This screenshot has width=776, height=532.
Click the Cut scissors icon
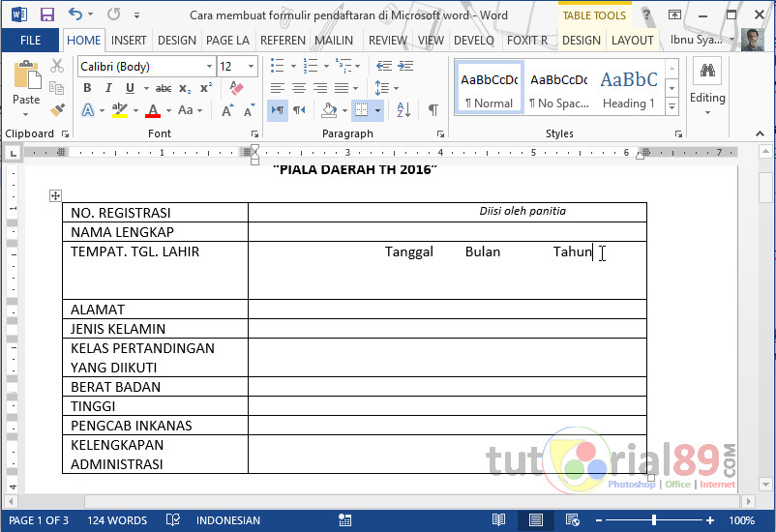pyautogui.click(x=57, y=66)
